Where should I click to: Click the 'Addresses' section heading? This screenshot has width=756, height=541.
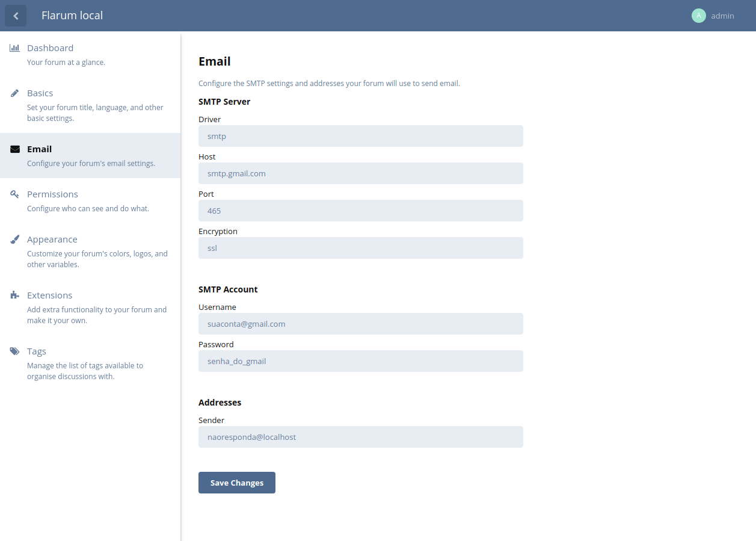pyautogui.click(x=220, y=403)
